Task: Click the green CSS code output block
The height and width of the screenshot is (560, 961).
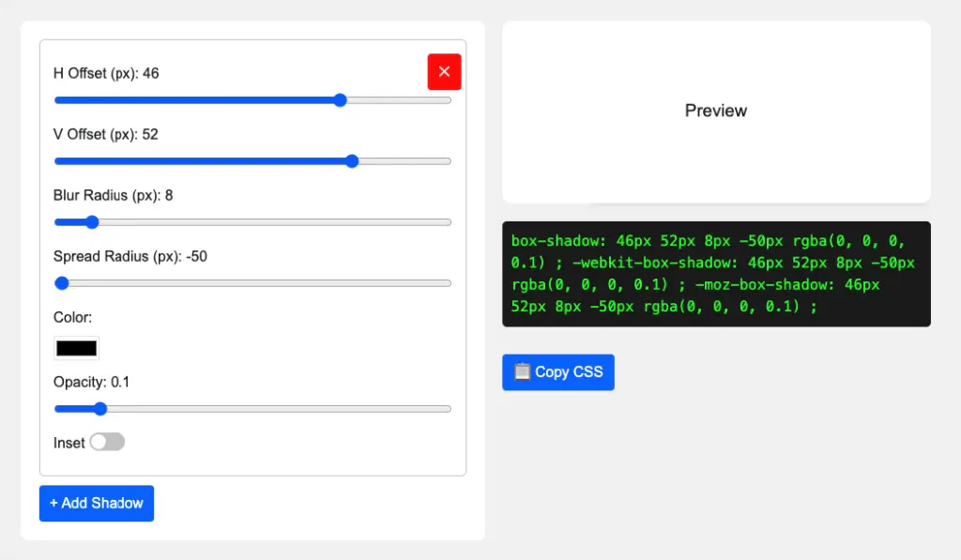Action: pos(716,274)
